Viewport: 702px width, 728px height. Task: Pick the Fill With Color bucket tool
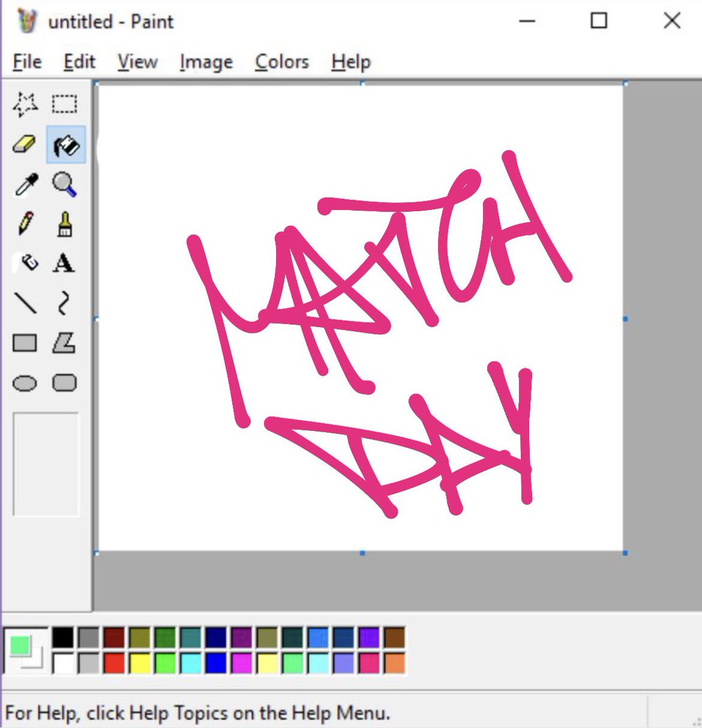(66, 145)
